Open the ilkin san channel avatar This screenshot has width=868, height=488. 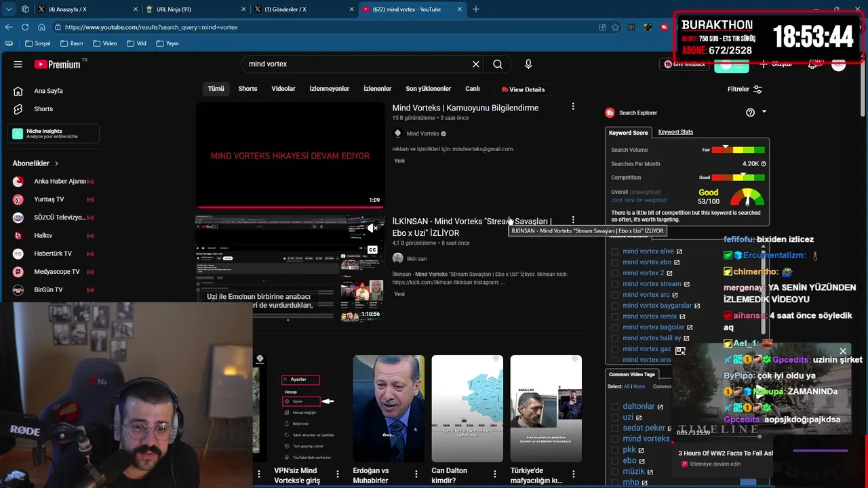398,258
